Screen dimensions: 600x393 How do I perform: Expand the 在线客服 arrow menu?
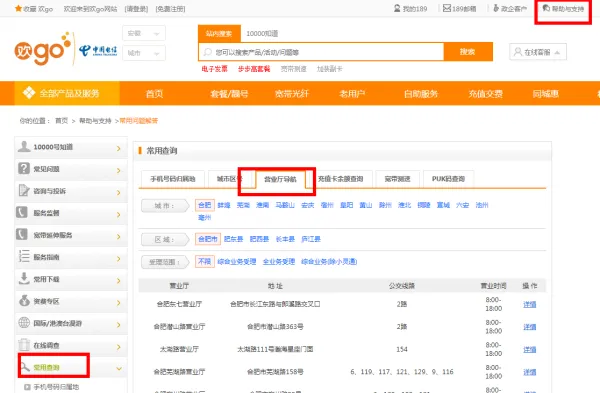557,52
